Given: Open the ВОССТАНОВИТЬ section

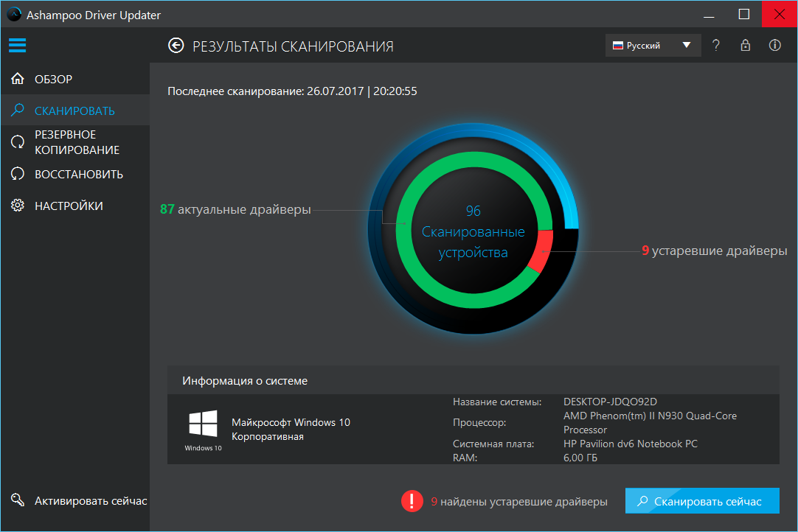Looking at the screenshot, I should click(75, 174).
